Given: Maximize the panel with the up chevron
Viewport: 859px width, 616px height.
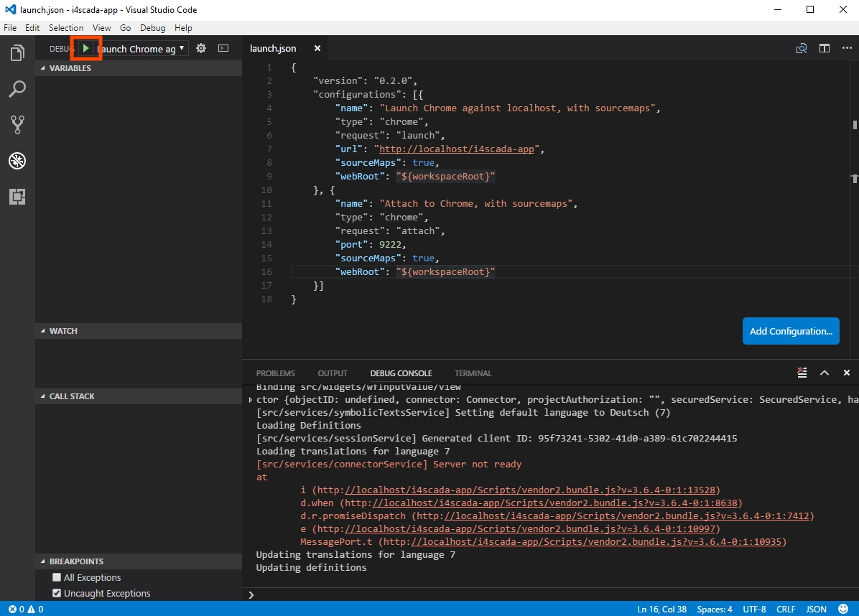Looking at the screenshot, I should tap(825, 373).
